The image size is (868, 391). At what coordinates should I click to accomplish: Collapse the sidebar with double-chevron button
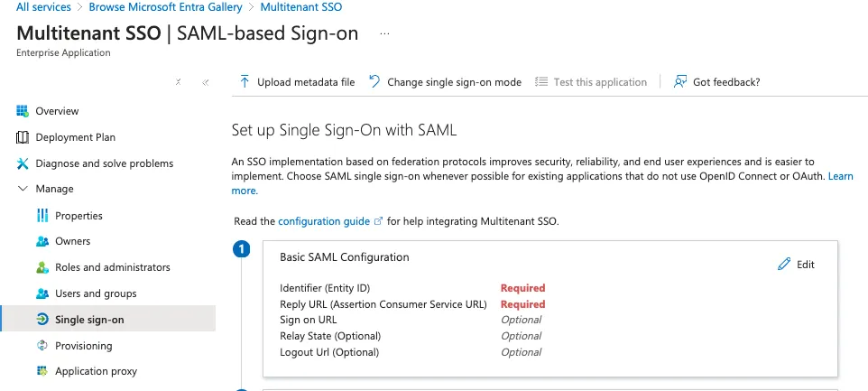pos(206,82)
